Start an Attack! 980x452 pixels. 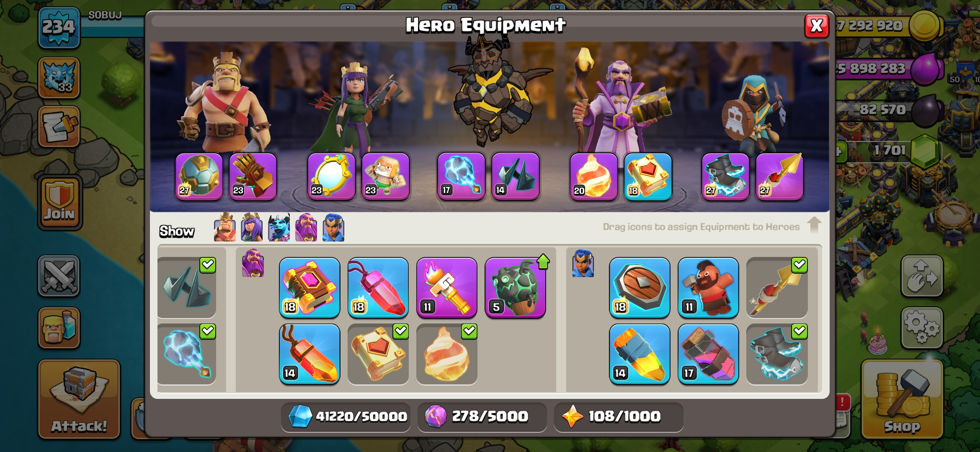pos(79,399)
